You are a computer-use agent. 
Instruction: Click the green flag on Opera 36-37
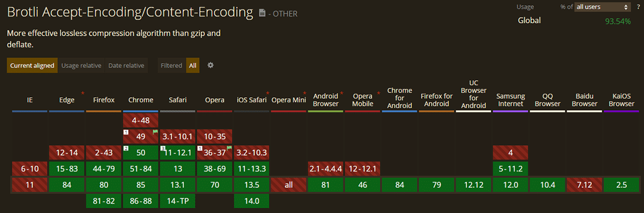[229, 148]
